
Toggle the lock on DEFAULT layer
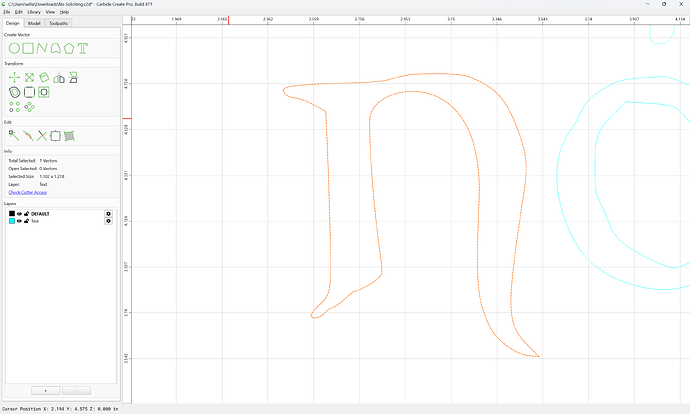(26, 214)
